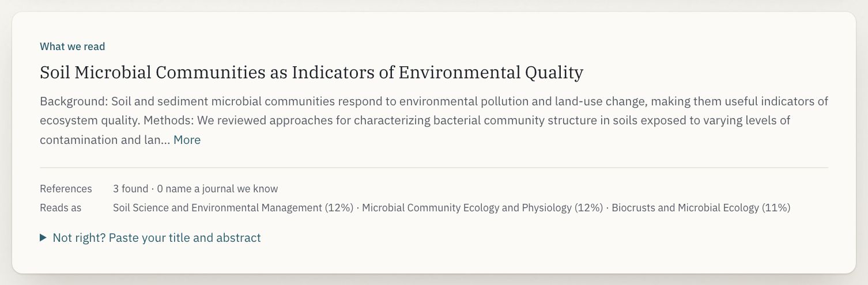The height and width of the screenshot is (285, 868).
Task: Click the truncated text contamination and lan…
Action: (105, 140)
